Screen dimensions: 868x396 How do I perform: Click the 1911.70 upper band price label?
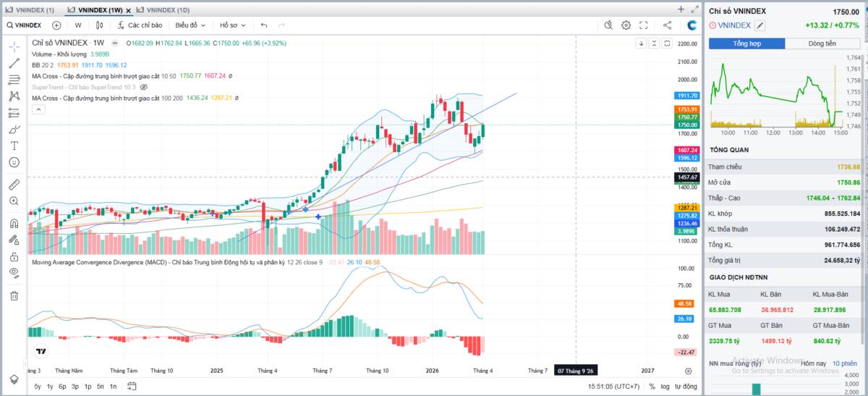pos(687,96)
